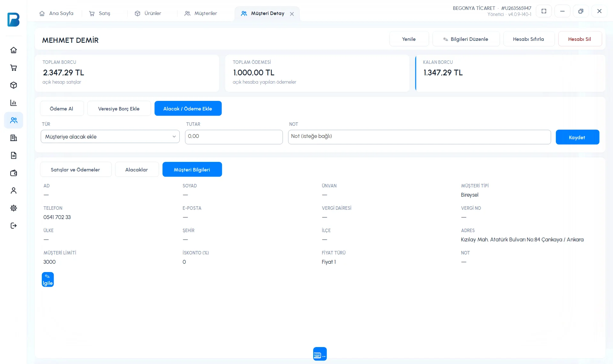Screen dimensions: 613x364
Task: Focus the Tutar amount field
Action: pyautogui.click(x=234, y=137)
